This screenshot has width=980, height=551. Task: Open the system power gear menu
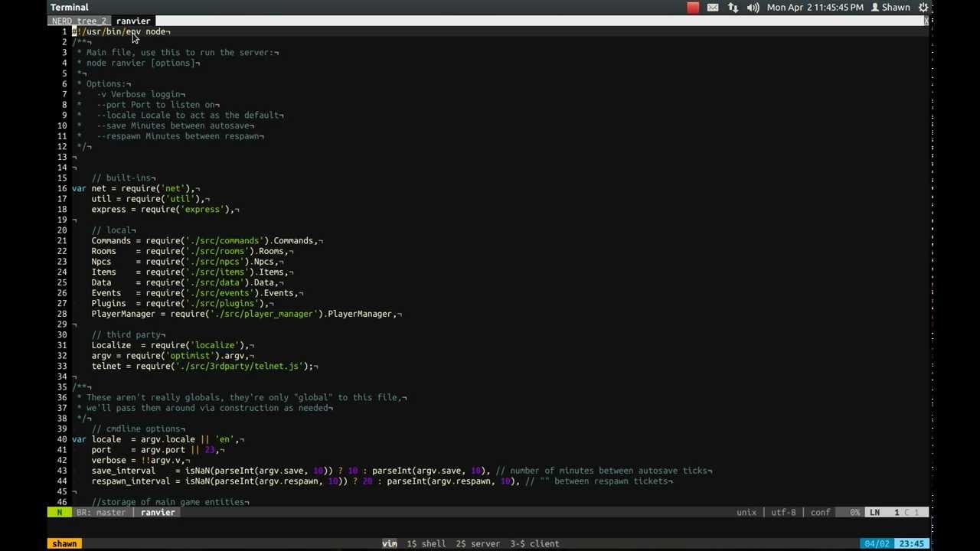coord(923,8)
